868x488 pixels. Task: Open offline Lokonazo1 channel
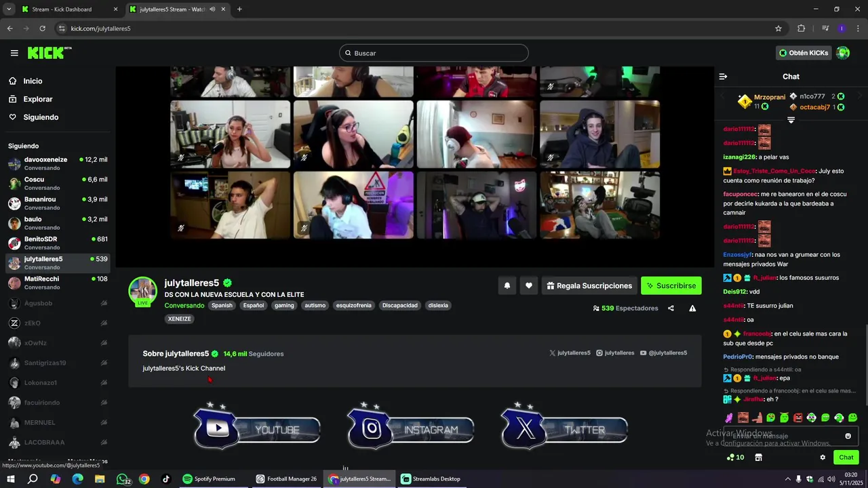pos(58,383)
